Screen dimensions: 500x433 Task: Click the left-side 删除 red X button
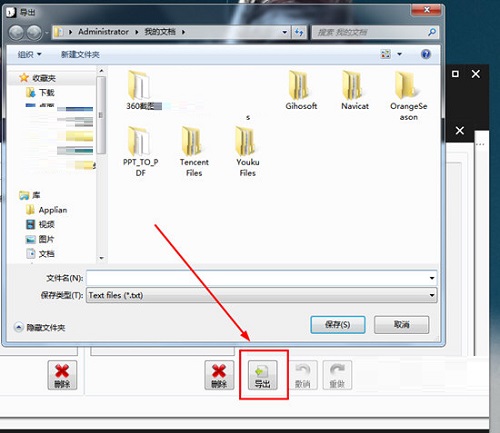pyautogui.click(x=62, y=375)
